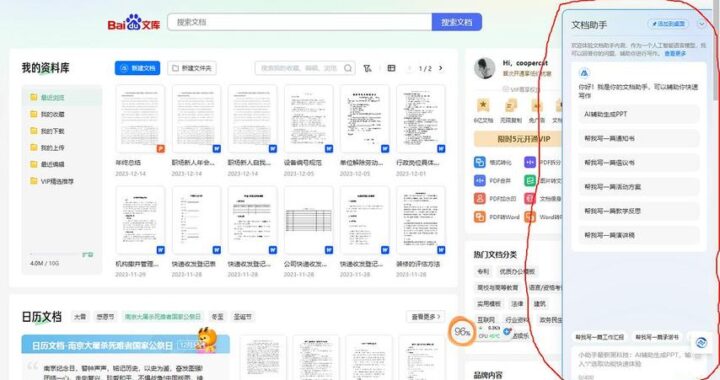Screen dimensions: 720x380
Task: Go to next page with the 1/2 arrow
Action: (x=441, y=68)
